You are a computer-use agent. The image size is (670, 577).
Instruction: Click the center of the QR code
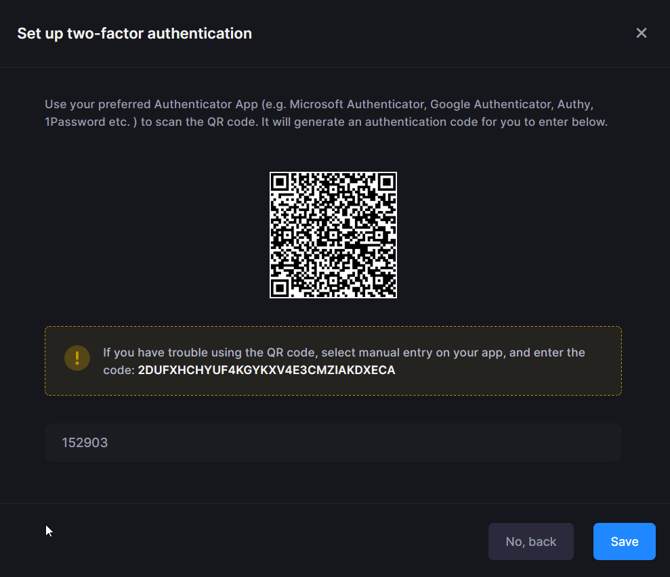coord(333,235)
